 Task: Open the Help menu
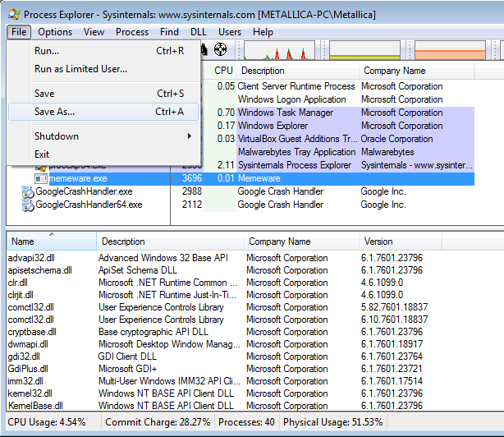[263, 32]
